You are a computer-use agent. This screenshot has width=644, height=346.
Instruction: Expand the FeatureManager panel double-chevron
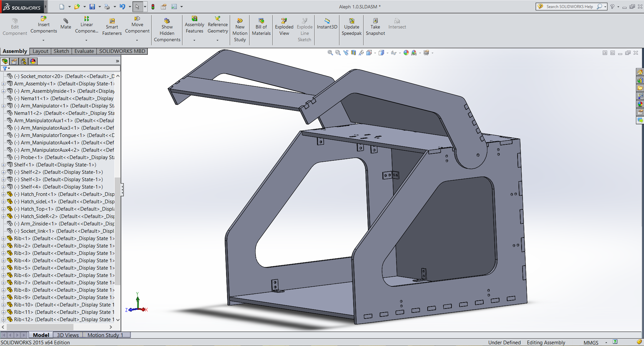pyautogui.click(x=117, y=61)
